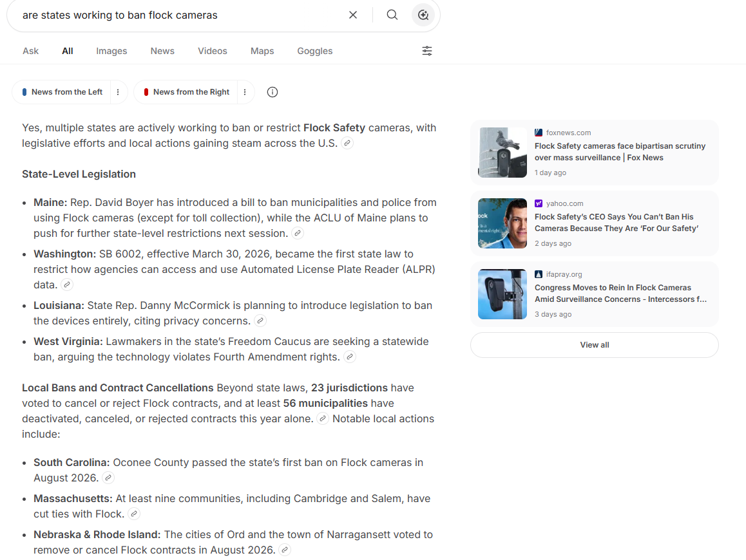746x560 pixels.
Task: Click the '1 day ago' timestamp
Action: (550, 173)
